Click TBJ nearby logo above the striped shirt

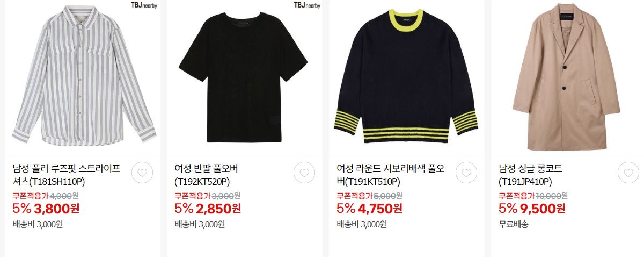[x=144, y=5]
